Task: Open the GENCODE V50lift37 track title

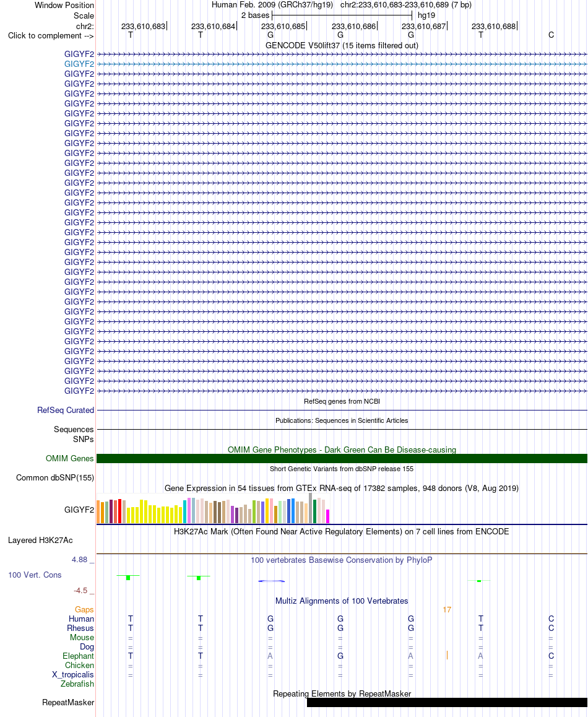Action: [x=342, y=45]
